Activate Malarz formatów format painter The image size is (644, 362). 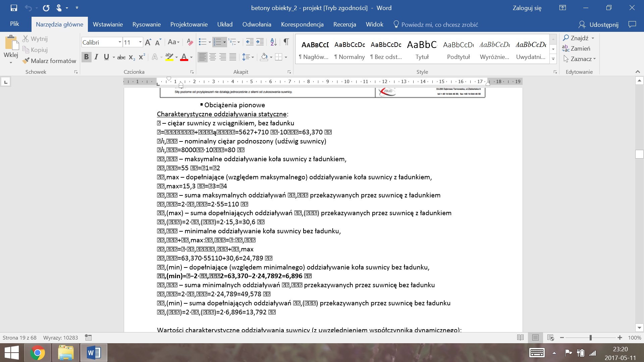pos(49,61)
